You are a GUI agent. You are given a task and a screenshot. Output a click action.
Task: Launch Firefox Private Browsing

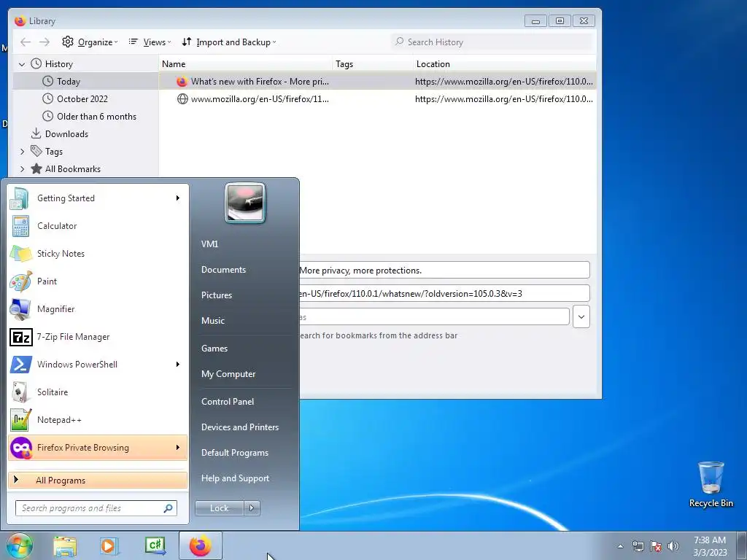[98, 448]
